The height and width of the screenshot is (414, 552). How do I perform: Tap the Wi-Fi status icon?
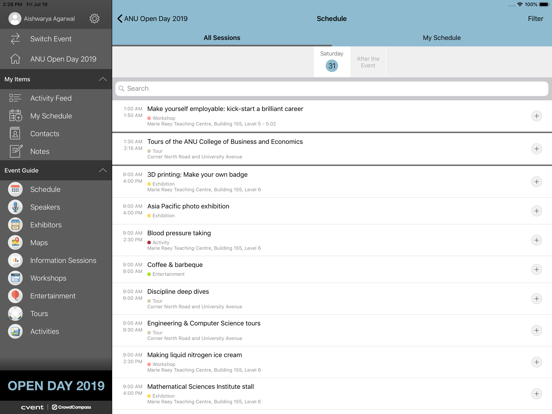click(x=520, y=4)
